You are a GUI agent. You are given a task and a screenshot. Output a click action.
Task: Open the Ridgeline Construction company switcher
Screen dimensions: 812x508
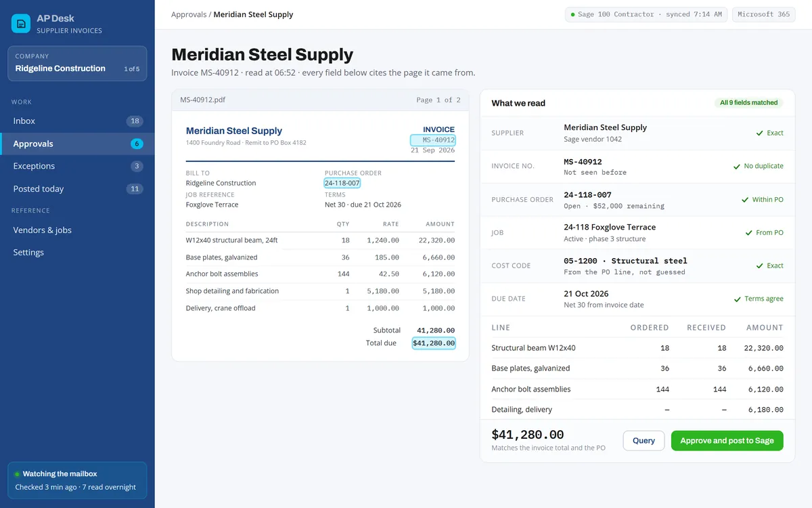pyautogui.click(x=77, y=63)
